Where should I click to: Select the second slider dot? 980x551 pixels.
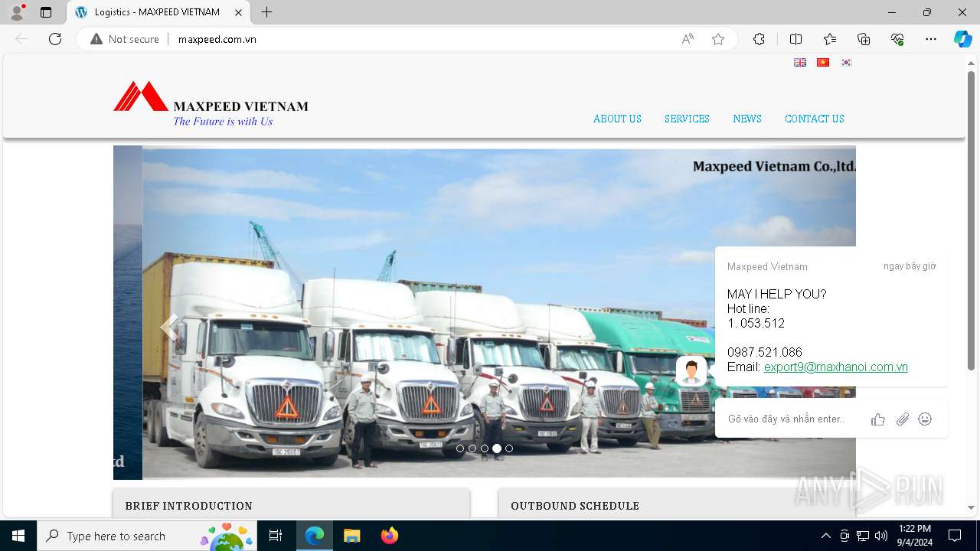(x=472, y=448)
